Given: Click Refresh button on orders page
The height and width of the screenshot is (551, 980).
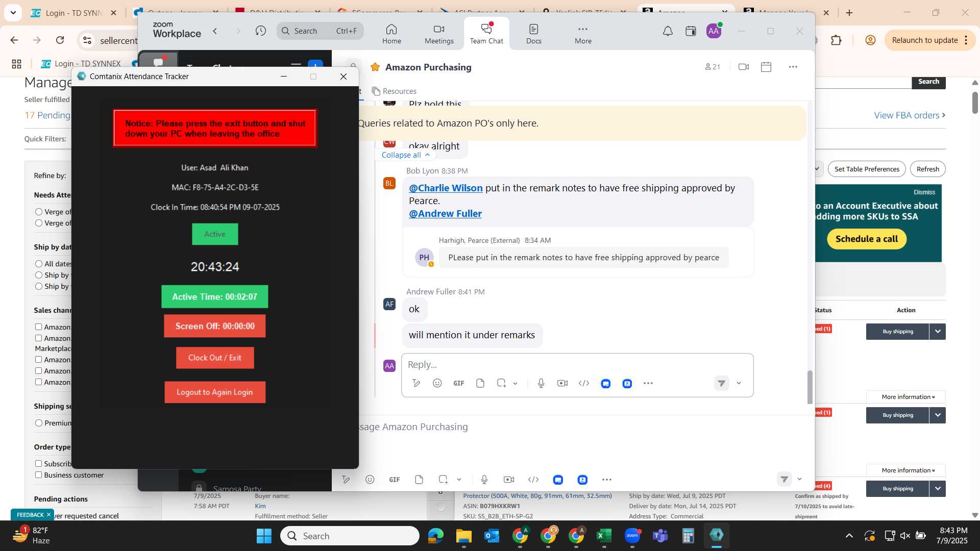Looking at the screenshot, I should 927,169.
